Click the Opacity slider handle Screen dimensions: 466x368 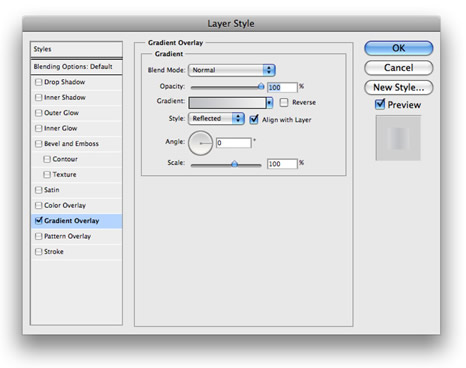tap(261, 87)
